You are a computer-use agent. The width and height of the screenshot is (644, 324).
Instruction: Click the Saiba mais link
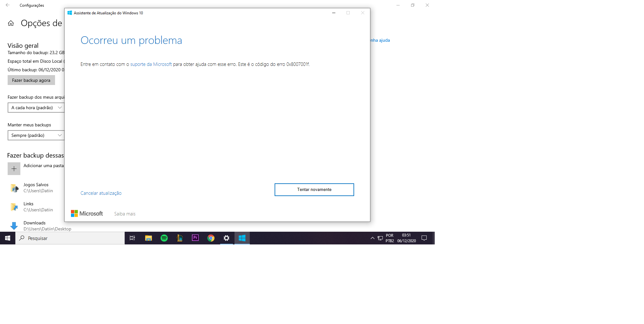pos(125,214)
